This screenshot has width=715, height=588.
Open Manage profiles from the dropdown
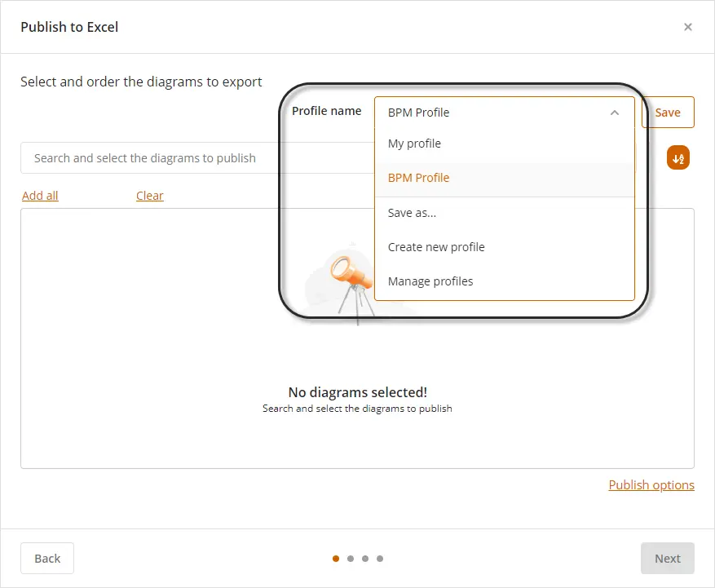(x=505, y=281)
